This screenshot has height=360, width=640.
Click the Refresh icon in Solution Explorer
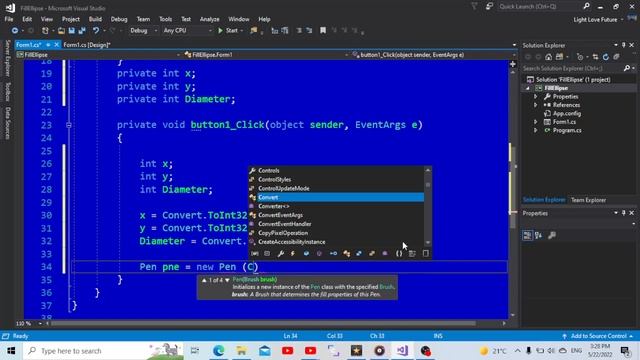pos(606,57)
